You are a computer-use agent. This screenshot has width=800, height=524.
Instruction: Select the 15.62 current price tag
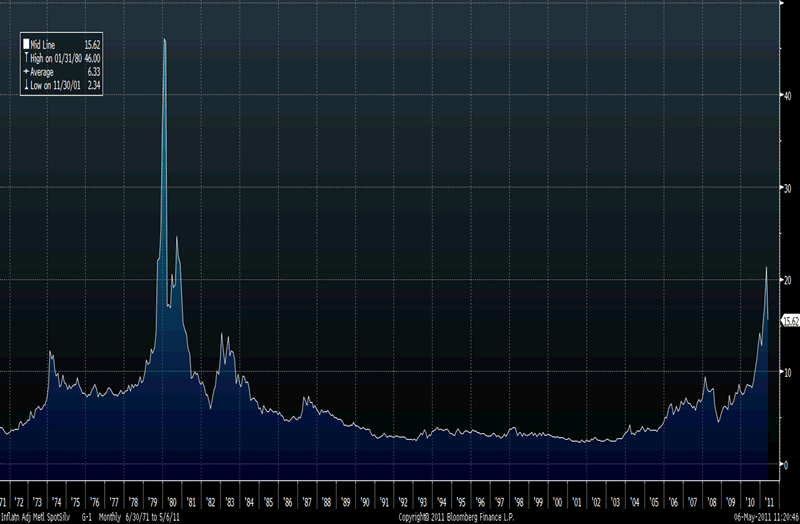789,321
